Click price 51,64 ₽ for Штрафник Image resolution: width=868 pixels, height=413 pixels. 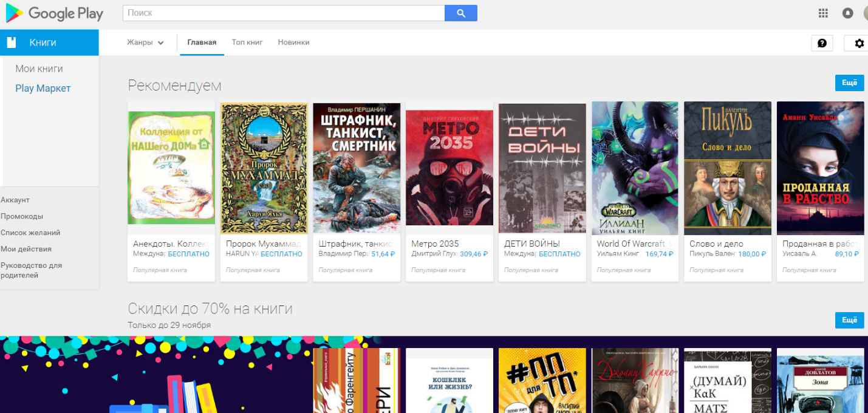click(x=383, y=254)
